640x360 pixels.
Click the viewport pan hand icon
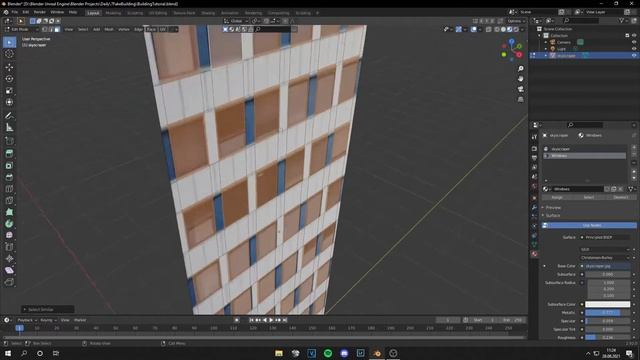pos(520,79)
